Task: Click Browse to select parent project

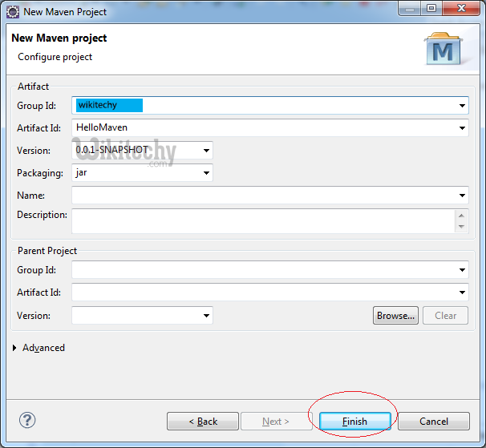Action: click(x=396, y=316)
